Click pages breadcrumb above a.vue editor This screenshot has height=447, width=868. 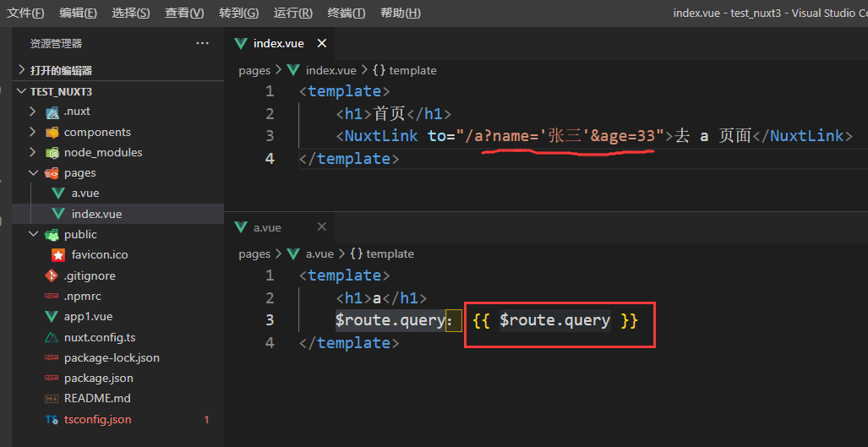[x=254, y=254]
